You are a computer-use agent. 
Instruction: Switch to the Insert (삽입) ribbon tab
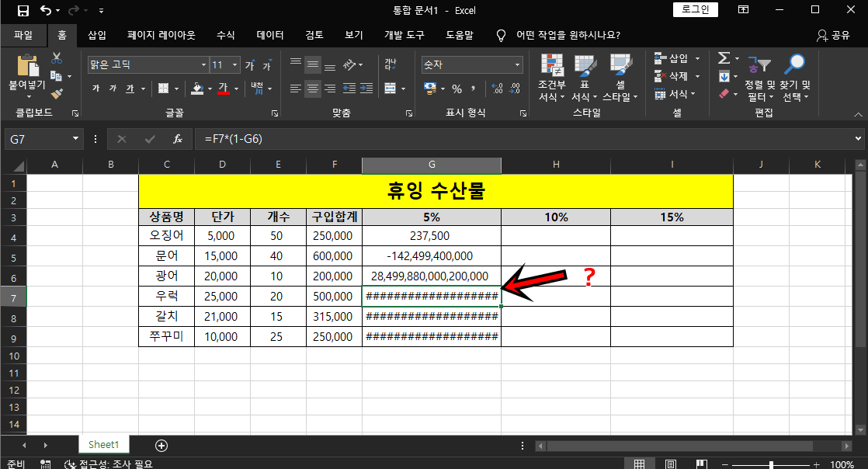(x=97, y=35)
